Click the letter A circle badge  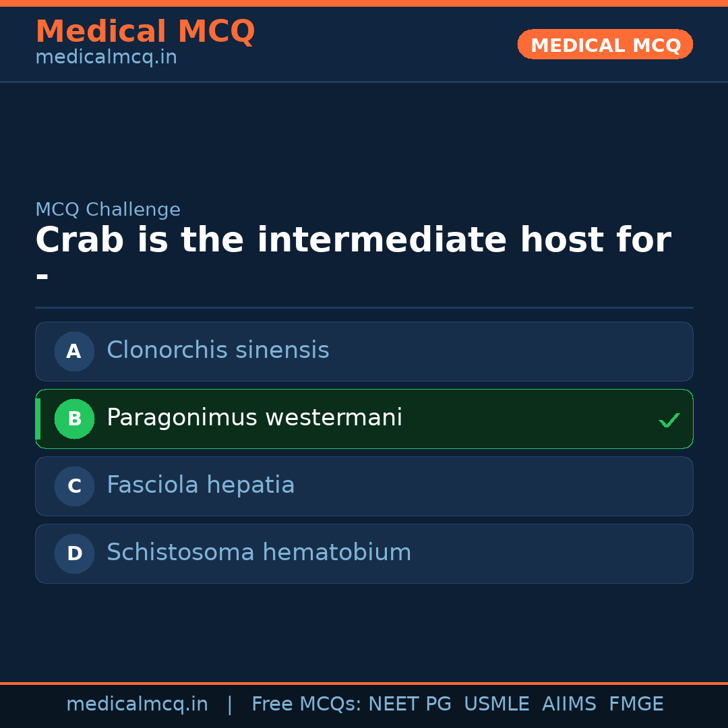coord(74,351)
